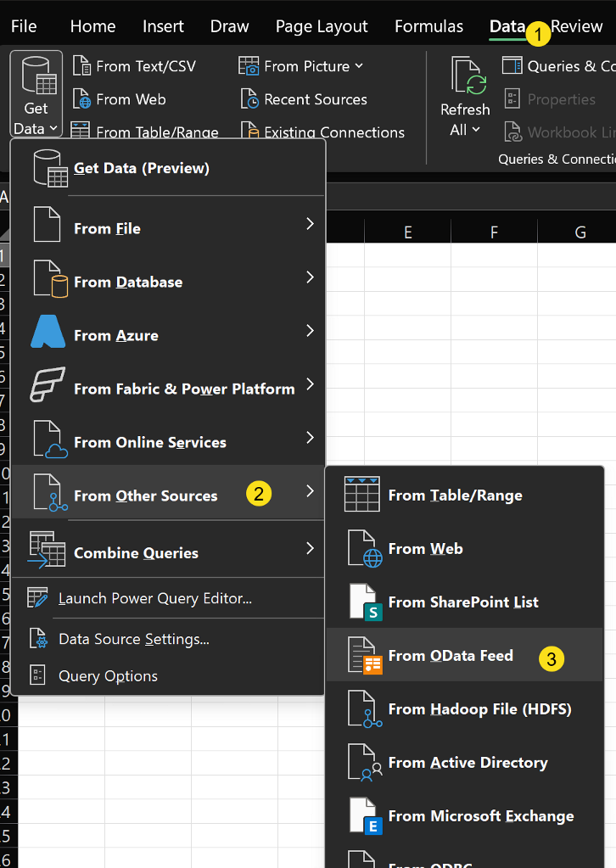This screenshot has height=868, width=616.
Task: Open Queries & Connections pane
Action: click(559, 66)
